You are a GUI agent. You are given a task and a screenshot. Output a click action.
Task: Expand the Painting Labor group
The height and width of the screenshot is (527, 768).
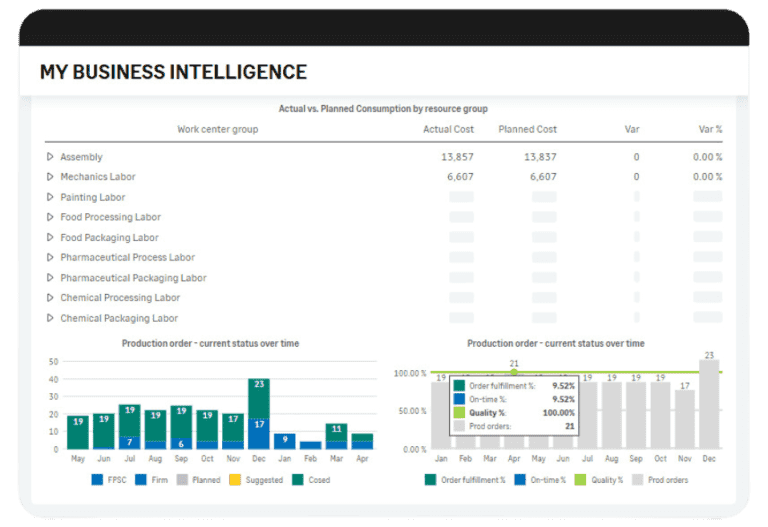(50, 197)
